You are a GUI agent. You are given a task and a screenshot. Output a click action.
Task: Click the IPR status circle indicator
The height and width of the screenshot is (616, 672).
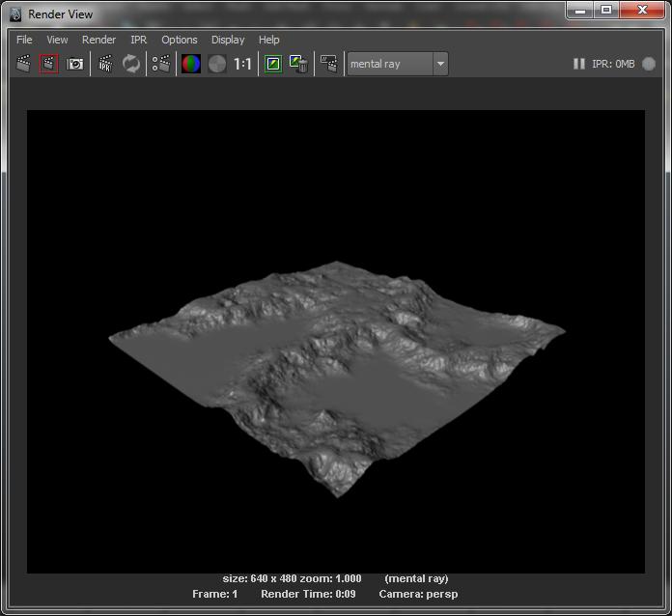point(649,64)
